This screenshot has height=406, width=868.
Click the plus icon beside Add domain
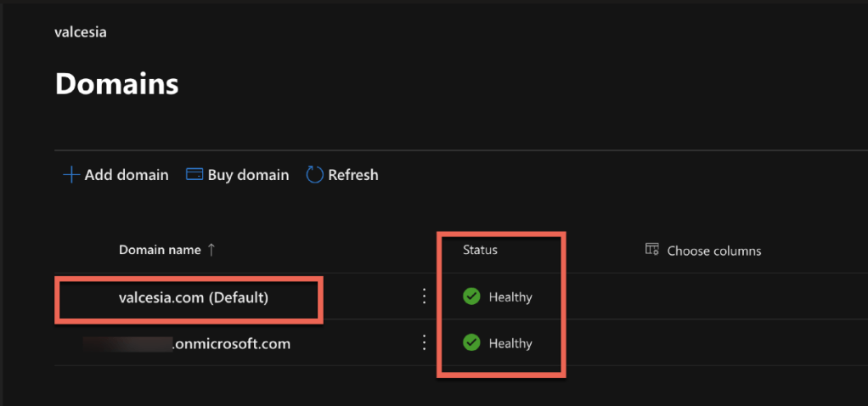coord(70,175)
